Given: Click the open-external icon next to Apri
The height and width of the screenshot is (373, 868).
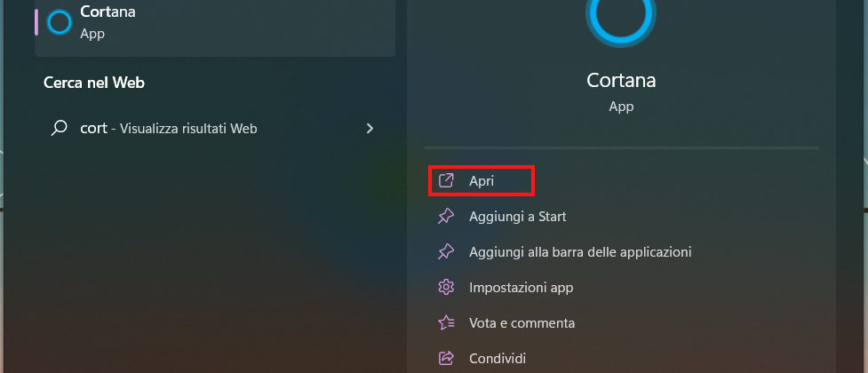Looking at the screenshot, I should click(446, 180).
